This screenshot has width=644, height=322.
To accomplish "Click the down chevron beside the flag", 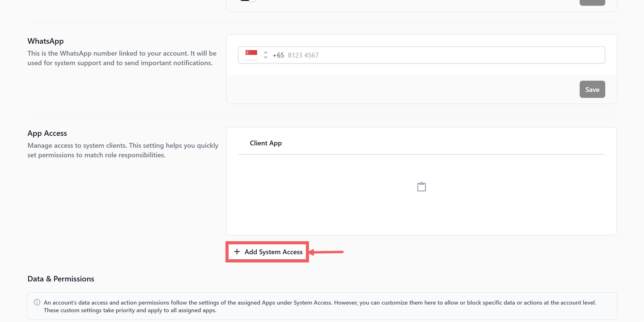I will pos(265,57).
